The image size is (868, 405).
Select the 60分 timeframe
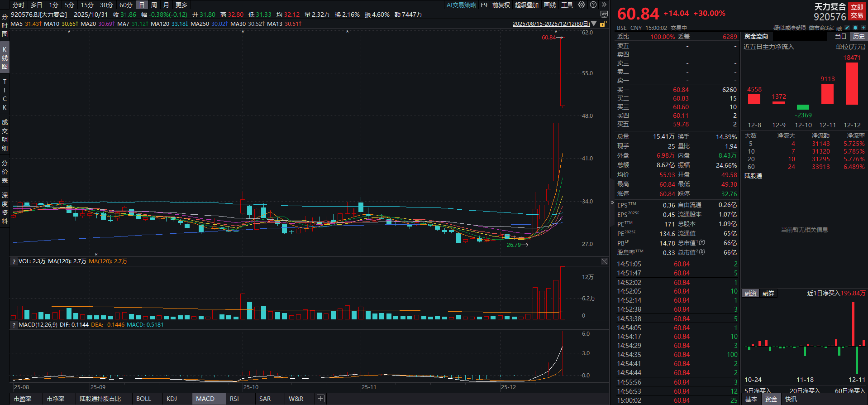point(126,5)
